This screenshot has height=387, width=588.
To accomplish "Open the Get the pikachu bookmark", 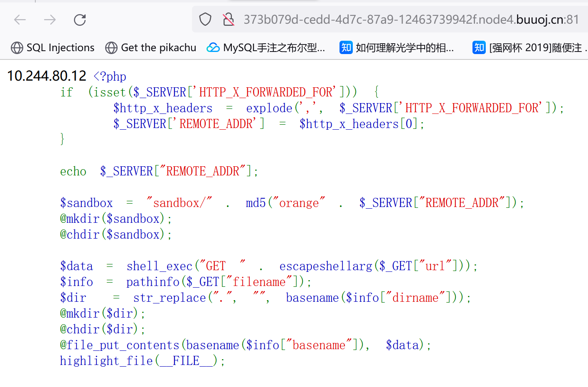I will [150, 48].
